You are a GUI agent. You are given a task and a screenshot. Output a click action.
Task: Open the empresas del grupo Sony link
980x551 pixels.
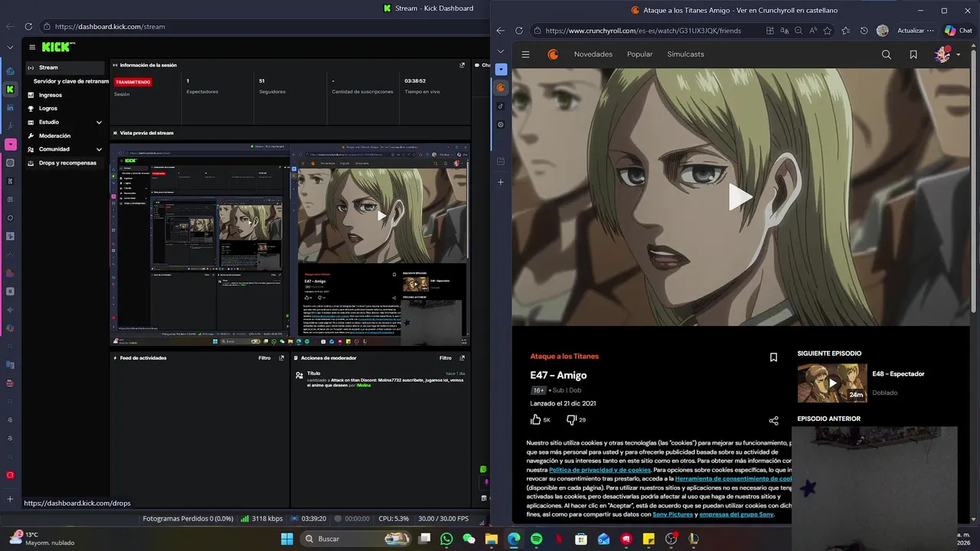(x=736, y=514)
